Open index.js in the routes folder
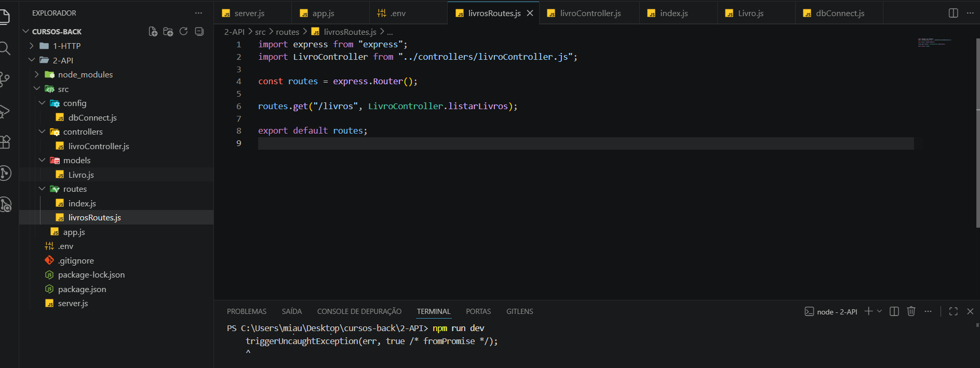 click(116, 203)
